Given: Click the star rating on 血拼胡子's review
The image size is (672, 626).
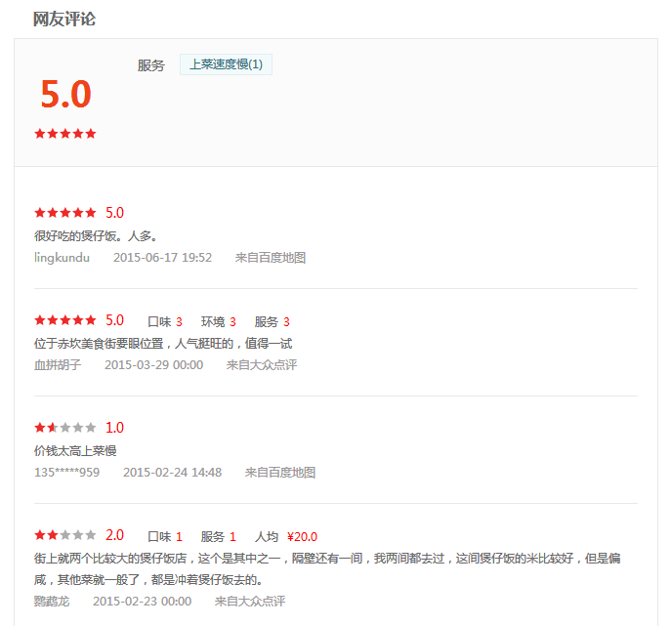Looking at the screenshot, I should point(65,320).
